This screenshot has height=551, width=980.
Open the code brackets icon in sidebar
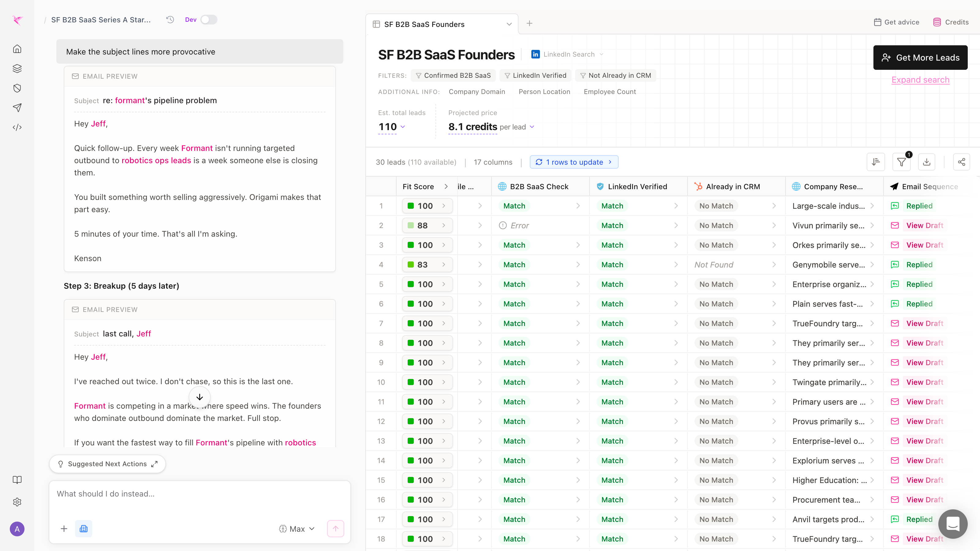click(17, 127)
